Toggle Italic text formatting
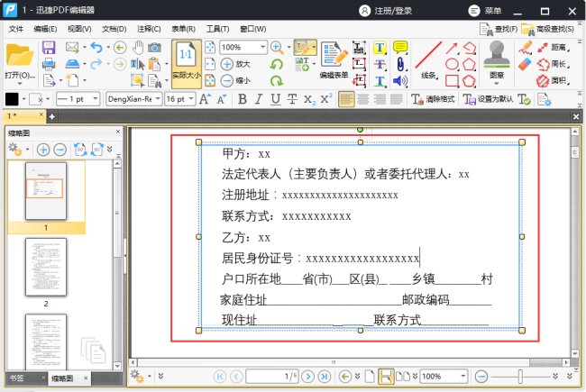 click(258, 99)
